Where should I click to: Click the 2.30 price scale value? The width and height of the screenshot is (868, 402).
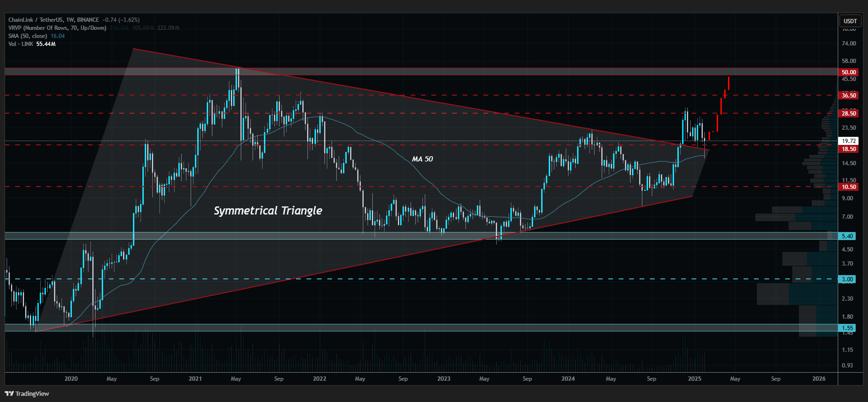[847, 299]
